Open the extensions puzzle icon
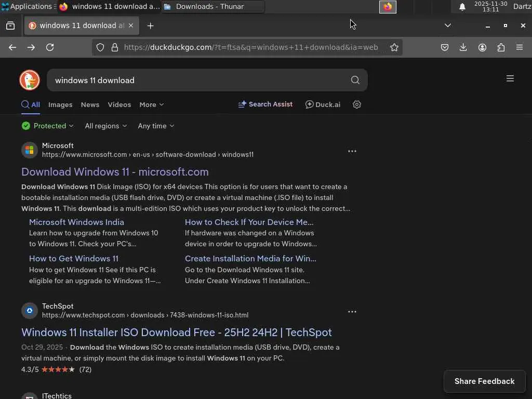The image size is (532, 399). point(501,47)
